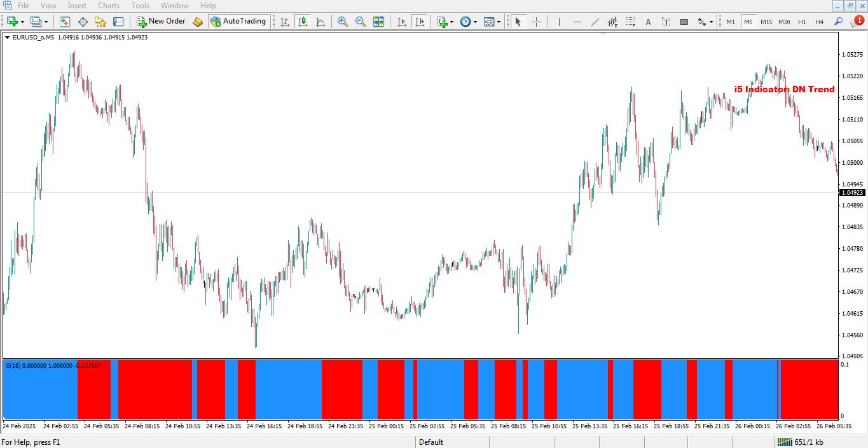Insert a text label
The image size is (868, 448).
click(666, 22)
